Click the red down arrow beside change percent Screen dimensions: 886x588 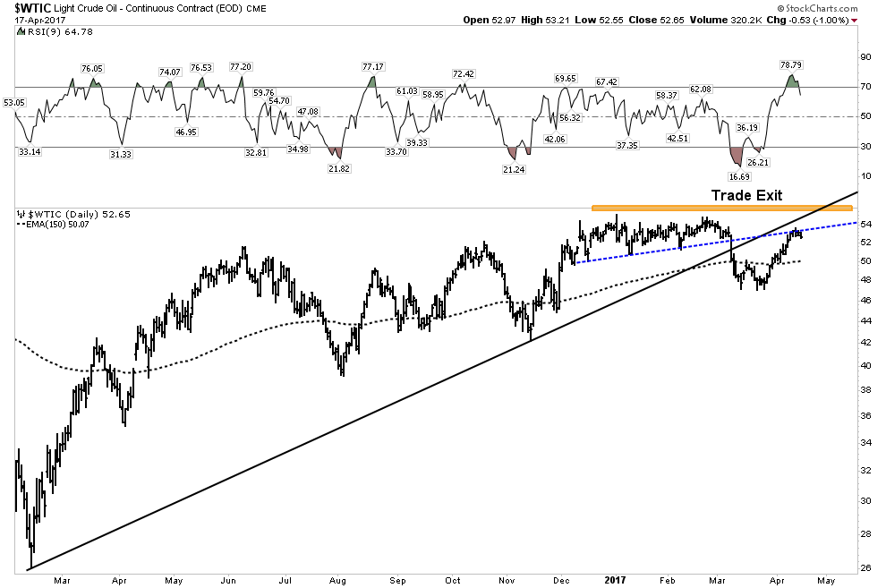(x=855, y=21)
